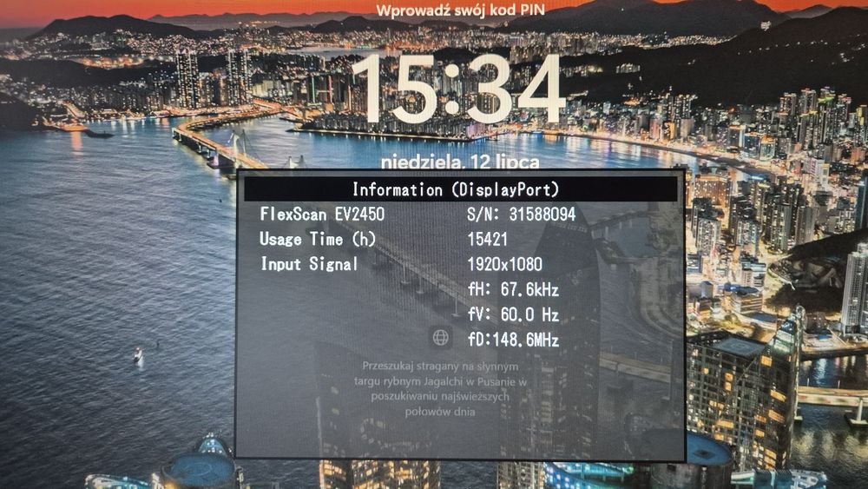Click the fH: 67.6kHz value
The height and width of the screenshot is (489, 868).
click(x=513, y=289)
